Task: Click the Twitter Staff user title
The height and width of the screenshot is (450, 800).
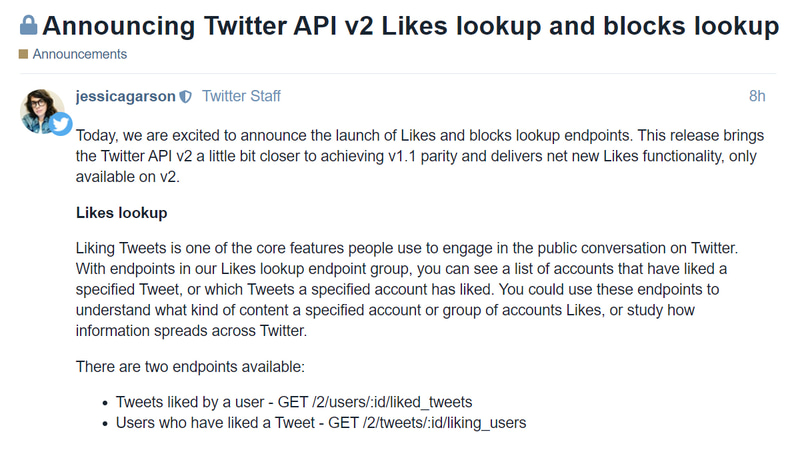Action: coord(241,97)
